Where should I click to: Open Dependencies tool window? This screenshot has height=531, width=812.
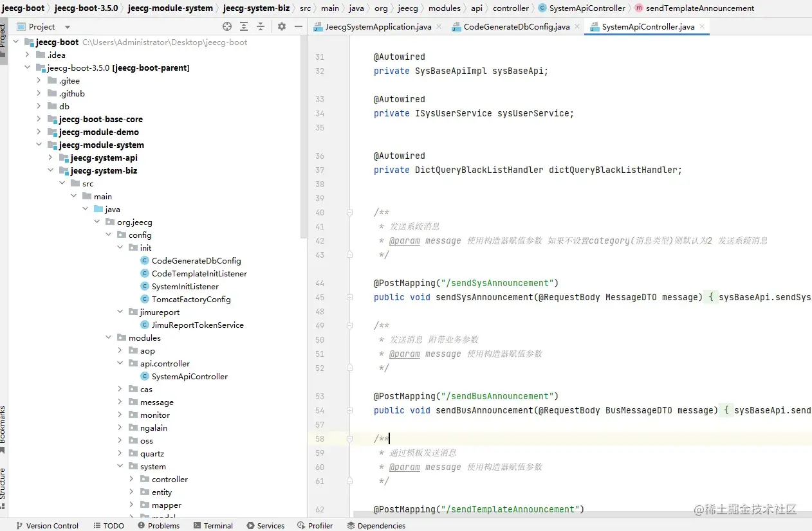(x=376, y=525)
